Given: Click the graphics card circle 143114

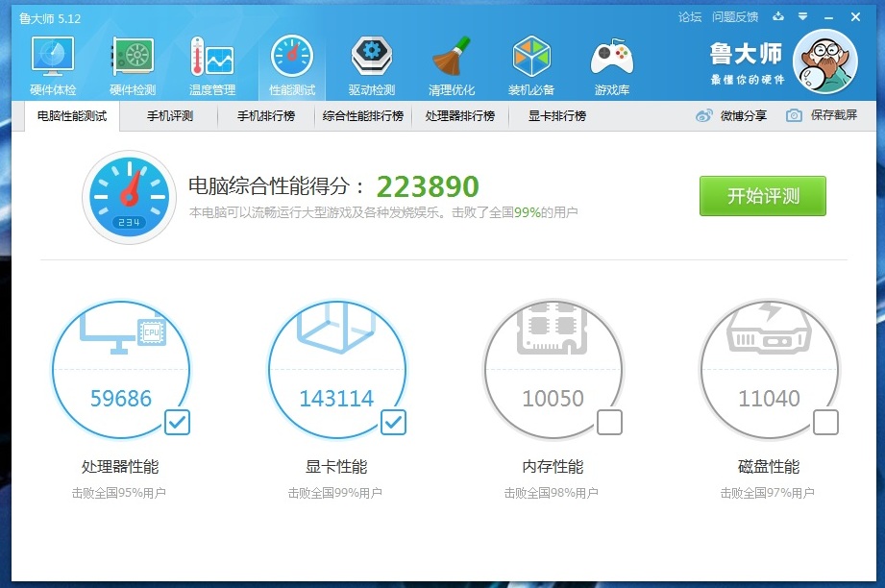Looking at the screenshot, I should (x=337, y=370).
